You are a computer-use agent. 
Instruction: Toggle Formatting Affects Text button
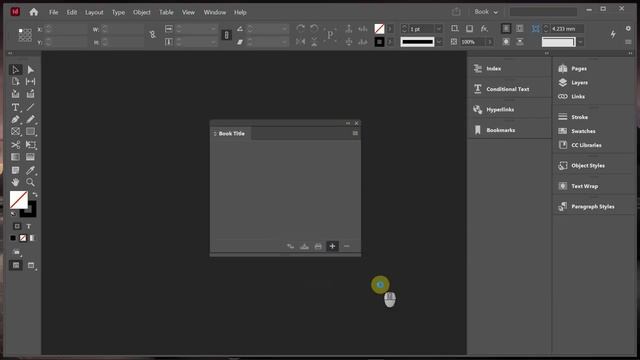[29, 226]
